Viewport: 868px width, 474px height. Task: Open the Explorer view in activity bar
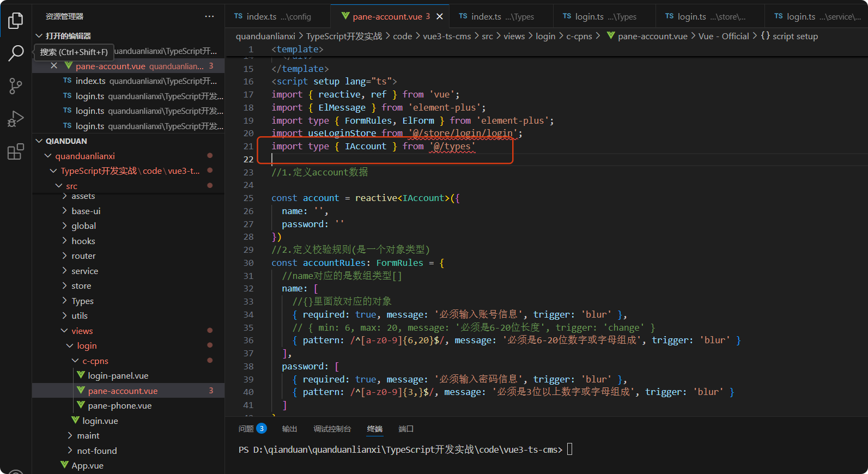[x=16, y=21]
